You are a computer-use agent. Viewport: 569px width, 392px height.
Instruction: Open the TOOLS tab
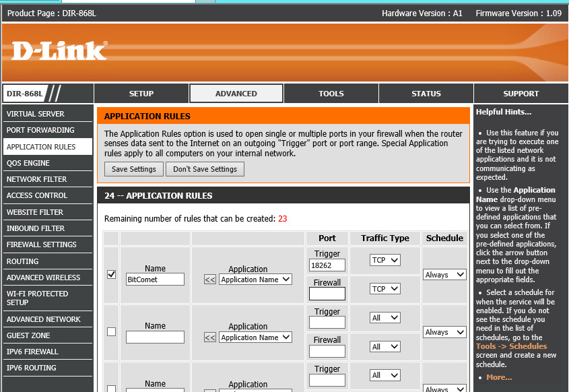pyautogui.click(x=331, y=94)
